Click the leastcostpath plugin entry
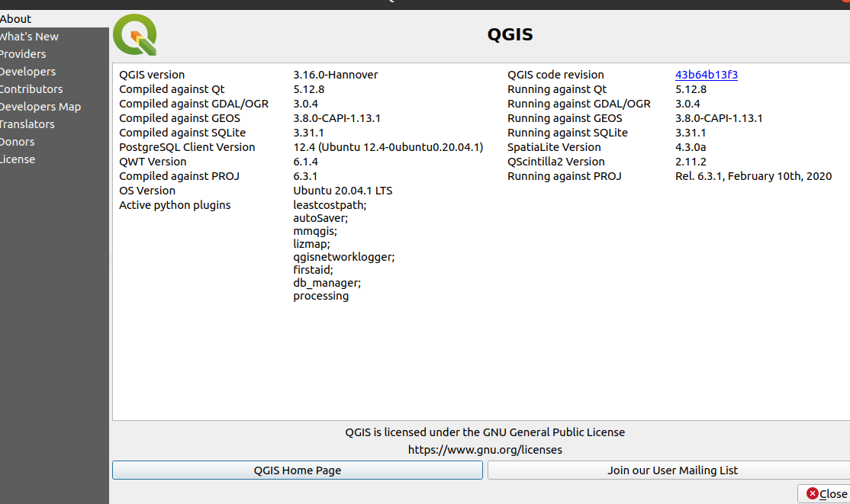 (327, 204)
